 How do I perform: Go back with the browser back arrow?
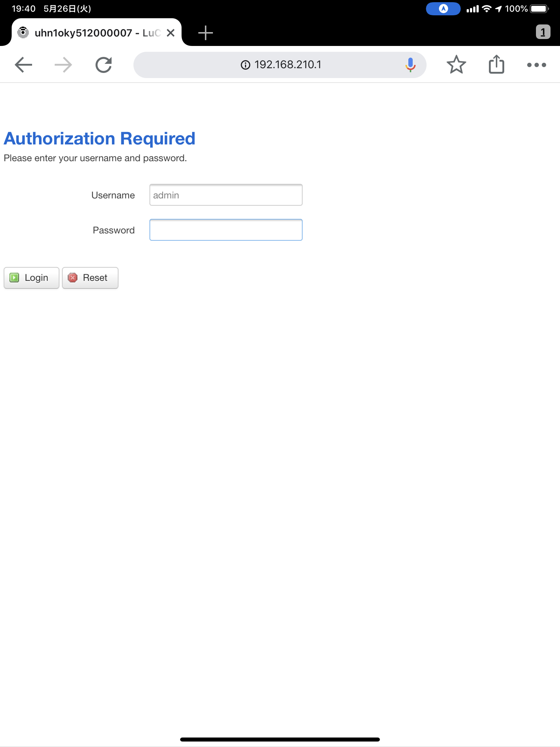(x=24, y=65)
